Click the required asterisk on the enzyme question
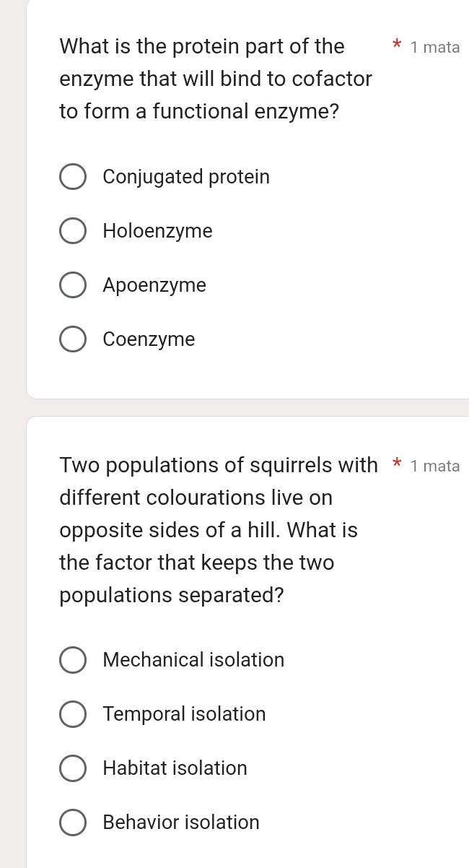Viewport: 469px width, 868px height. tap(398, 46)
